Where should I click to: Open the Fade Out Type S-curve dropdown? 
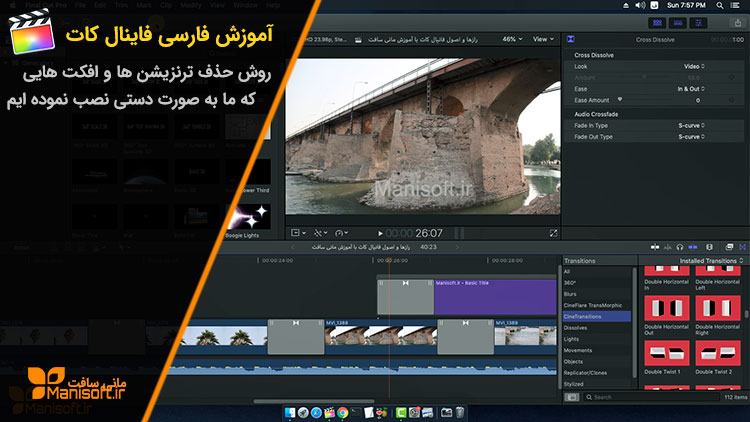tap(692, 137)
